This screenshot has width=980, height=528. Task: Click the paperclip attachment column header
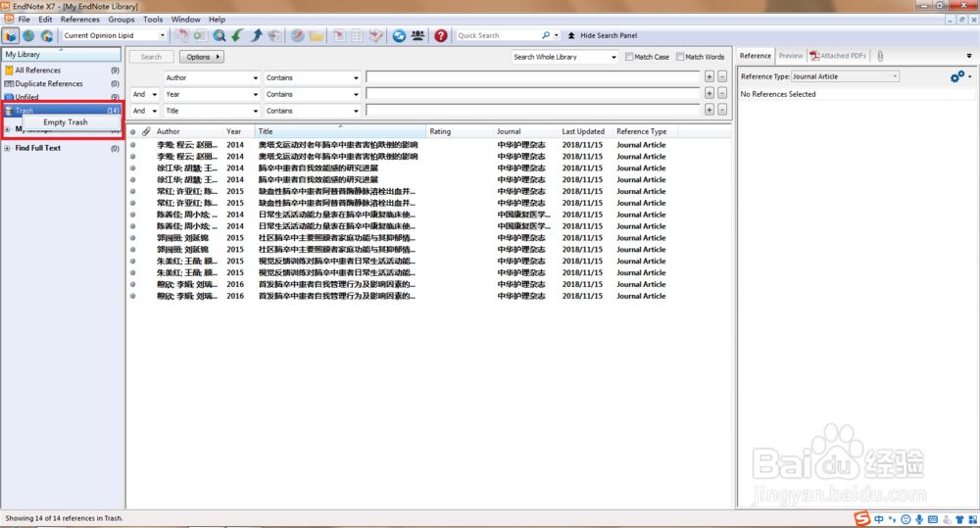pyautogui.click(x=146, y=131)
